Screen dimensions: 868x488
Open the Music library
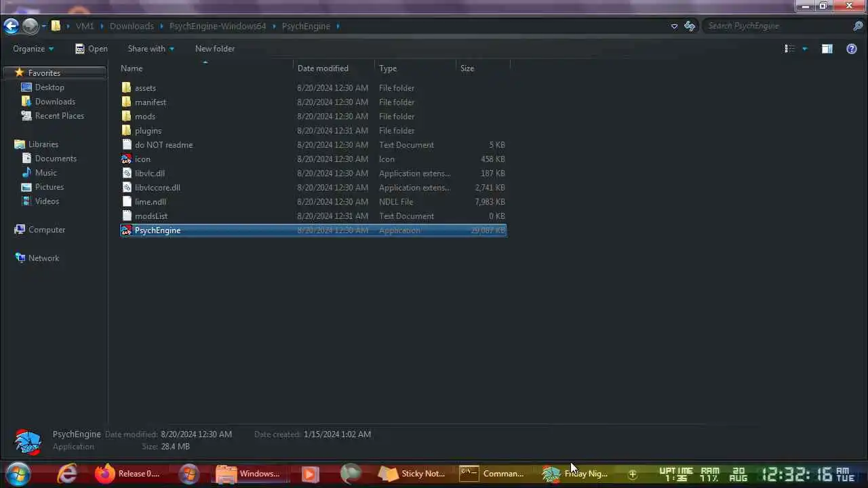46,173
